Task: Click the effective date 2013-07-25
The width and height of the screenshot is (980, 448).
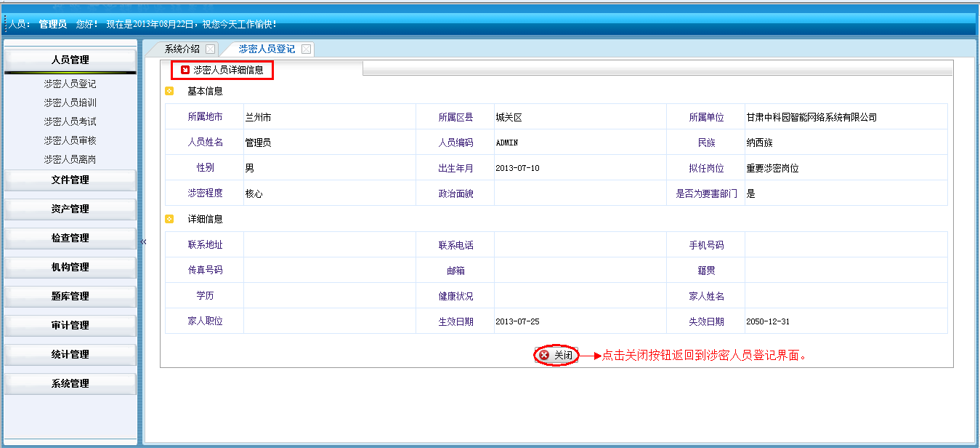Action: (518, 321)
